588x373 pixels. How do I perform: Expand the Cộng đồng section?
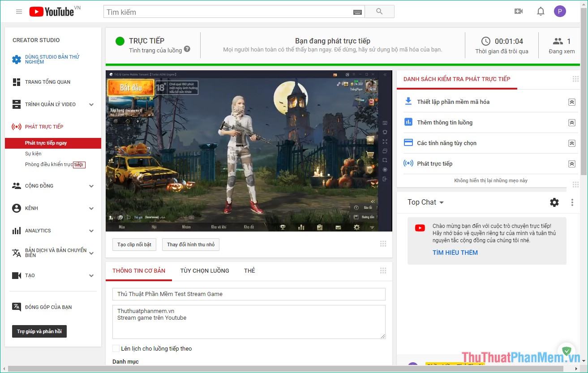(x=91, y=186)
